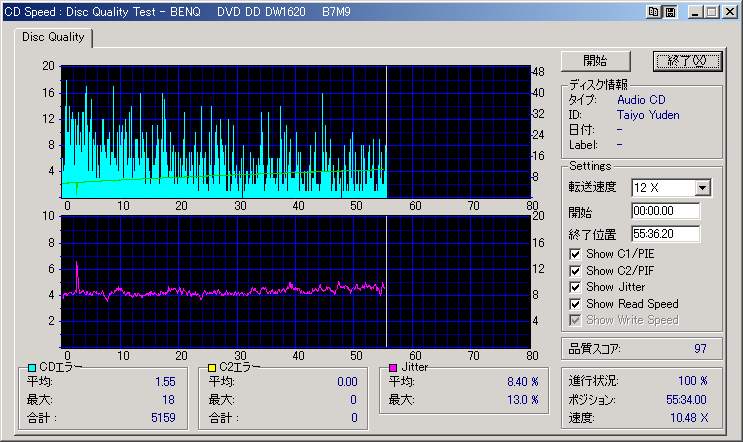
Task: Click the yellow C2 error color swatch
Action: coord(212,368)
